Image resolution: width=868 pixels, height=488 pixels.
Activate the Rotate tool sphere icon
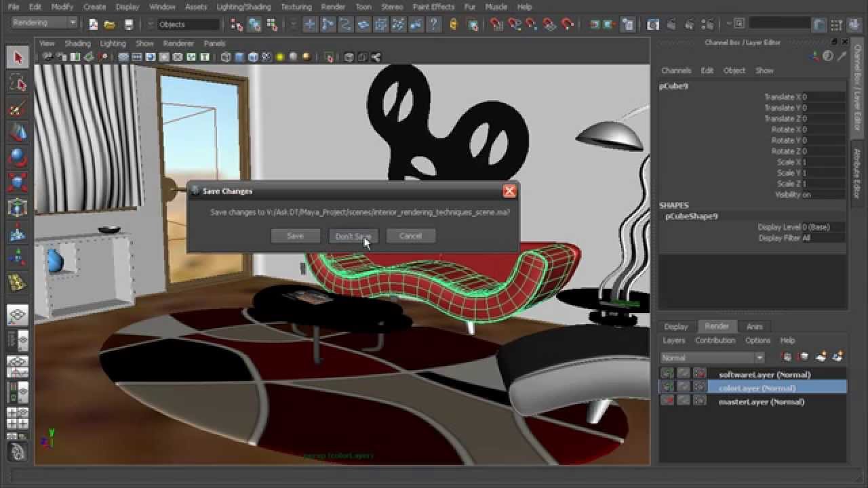[x=18, y=157]
